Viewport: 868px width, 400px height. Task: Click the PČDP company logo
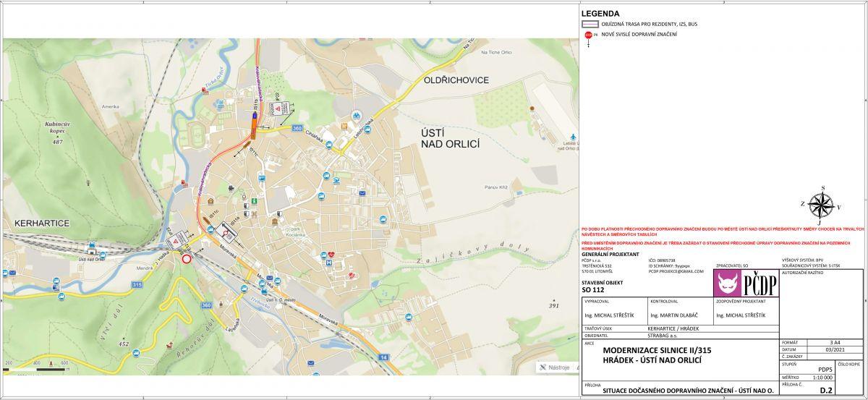point(746,282)
